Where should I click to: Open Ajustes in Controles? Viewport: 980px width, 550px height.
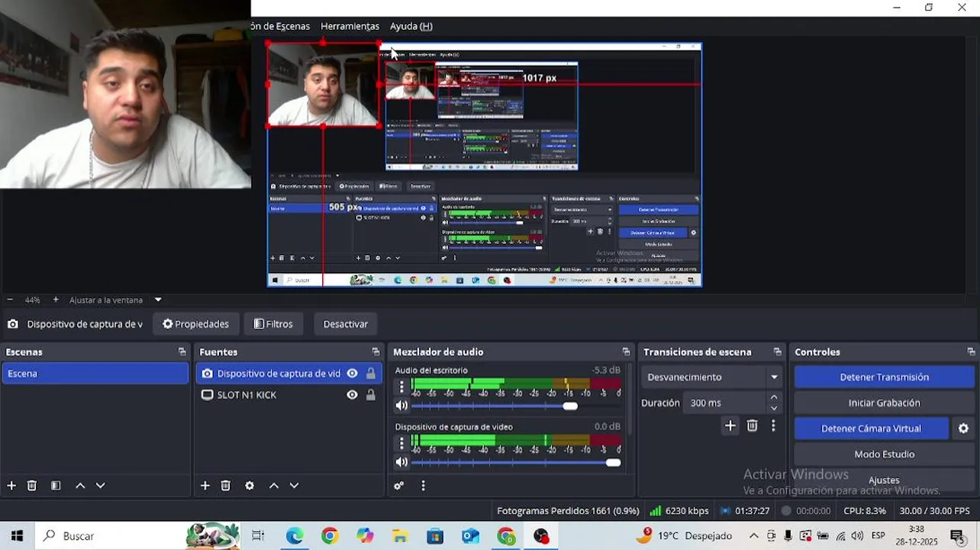tap(884, 480)
